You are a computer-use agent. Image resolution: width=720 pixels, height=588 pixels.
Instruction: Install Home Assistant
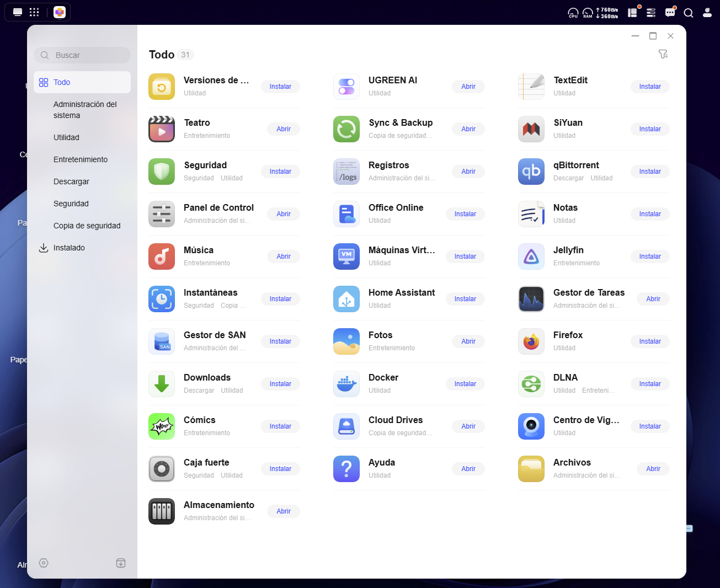[x=465, y=299]
